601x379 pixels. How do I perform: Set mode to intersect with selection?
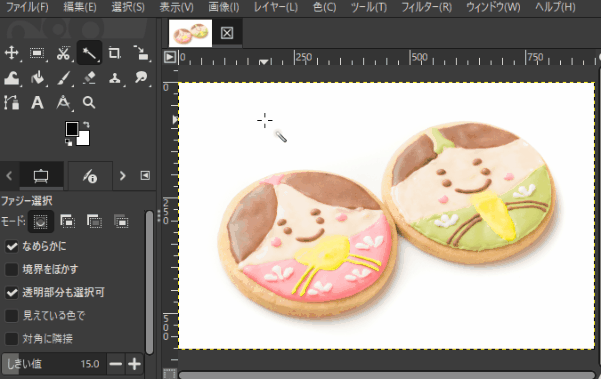pyautogui.click(x=121, y=221)
